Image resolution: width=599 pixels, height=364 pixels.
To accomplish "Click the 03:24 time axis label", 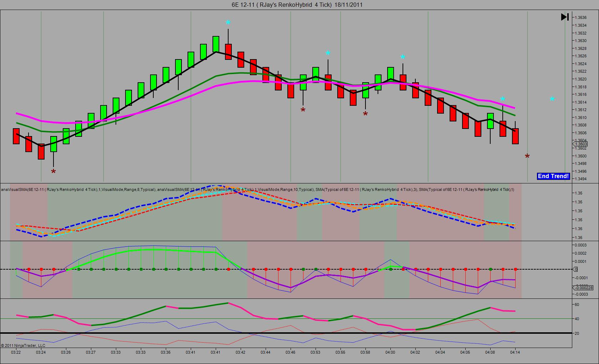I will pyautogui.click(x=41, y=352).
